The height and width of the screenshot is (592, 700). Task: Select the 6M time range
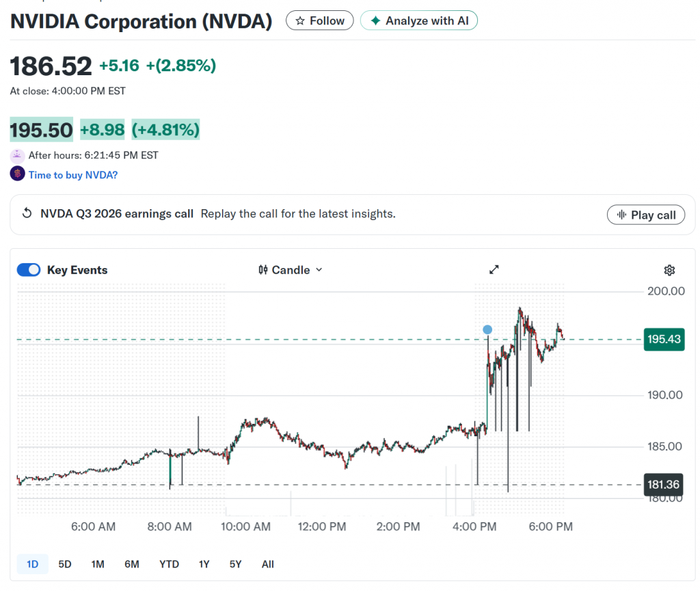pos(132,564)
